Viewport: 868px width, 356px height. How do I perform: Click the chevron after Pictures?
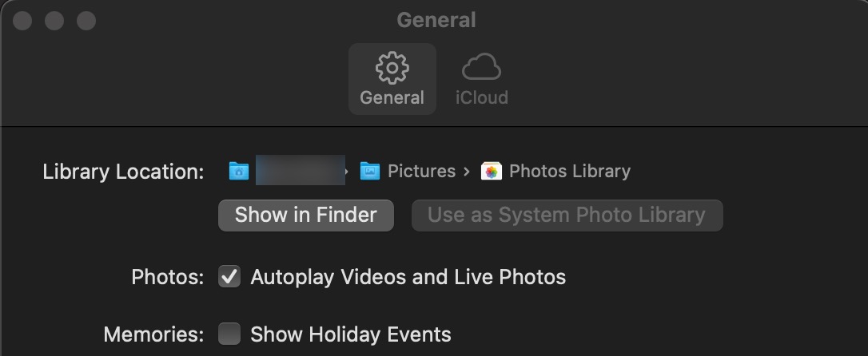(467, 172)
